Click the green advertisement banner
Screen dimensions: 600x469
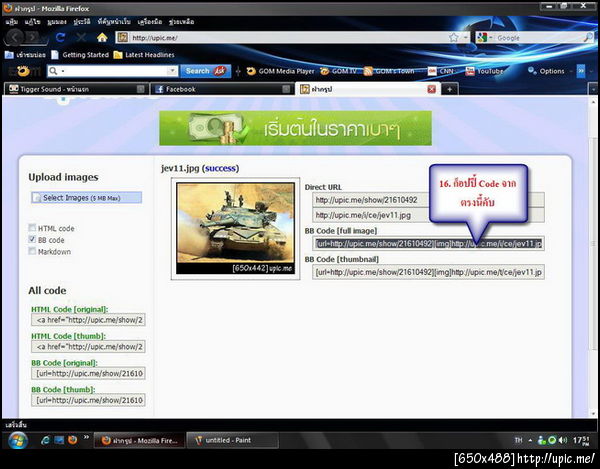(295, 128)
